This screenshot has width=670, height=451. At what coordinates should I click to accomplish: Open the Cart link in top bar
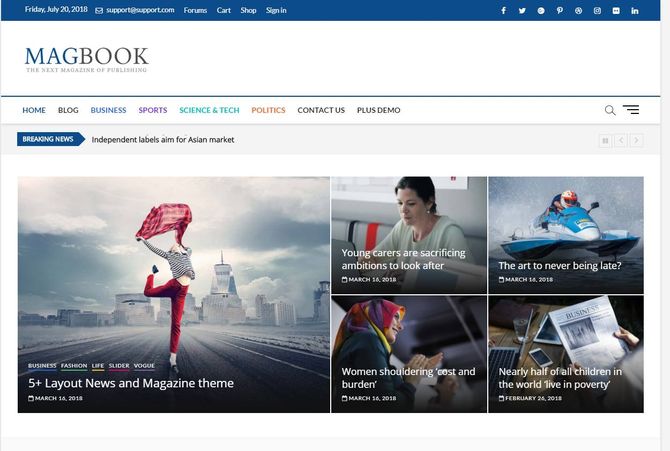(224, 10)
